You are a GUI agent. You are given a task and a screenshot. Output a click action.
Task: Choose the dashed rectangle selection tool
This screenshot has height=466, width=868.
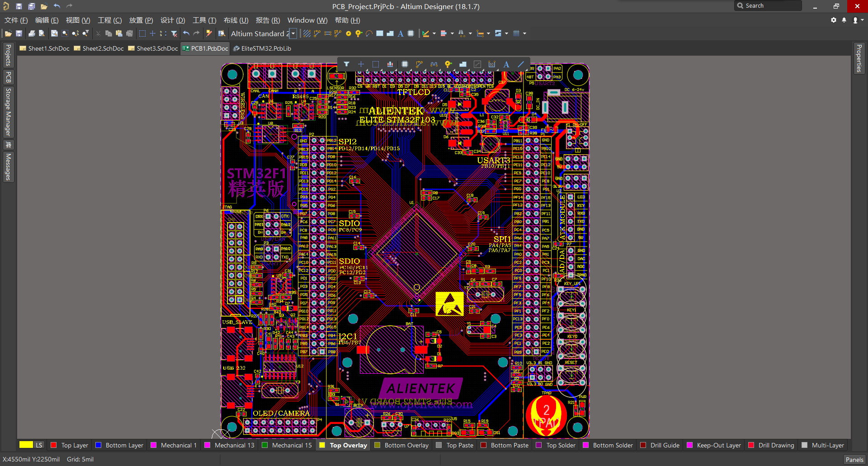tap(375, 64)
